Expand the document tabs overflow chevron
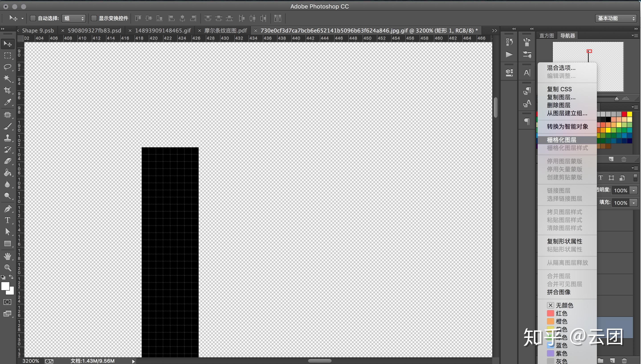 494,30
